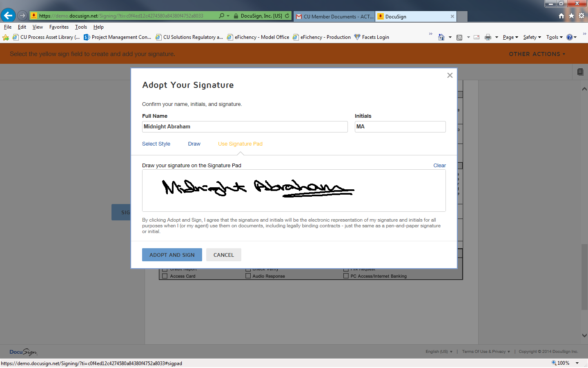Open eFichency - Model Office favorite
Image resolution: width=588 pixels, height=368 pixels.
coord(258,37)
